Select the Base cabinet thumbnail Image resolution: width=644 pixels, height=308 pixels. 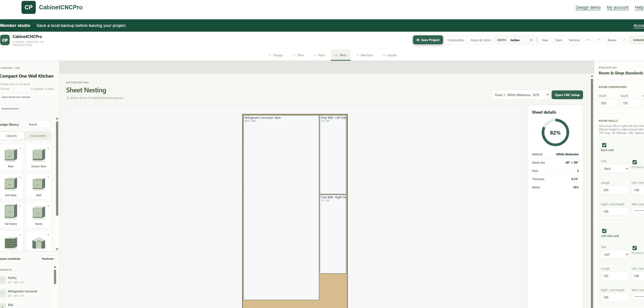click(x=11, y=155)
